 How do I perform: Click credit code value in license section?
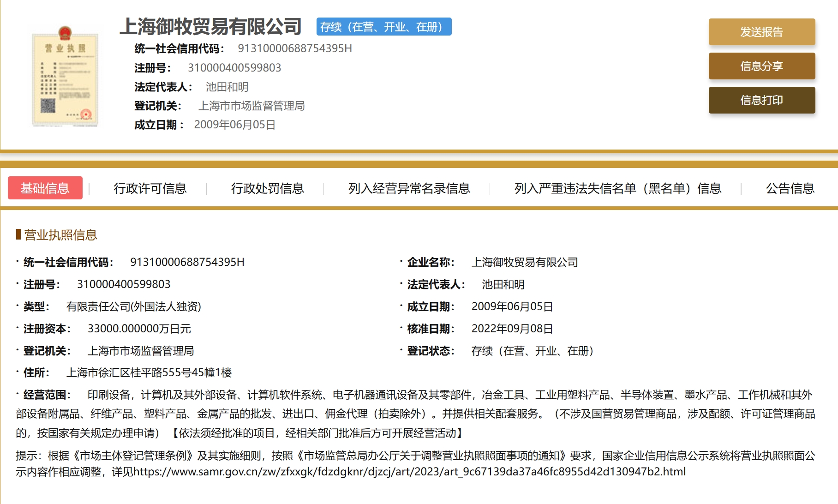[187, 262]
